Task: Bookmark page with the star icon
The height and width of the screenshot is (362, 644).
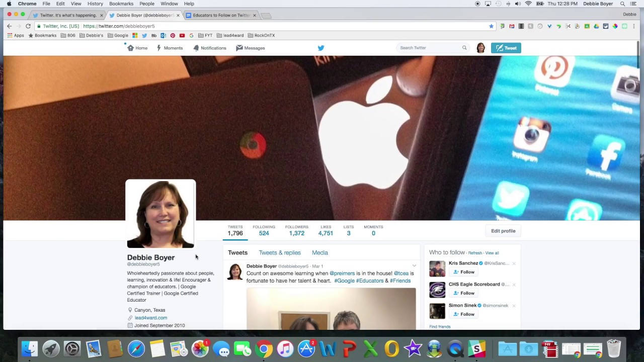Action: 491,26
